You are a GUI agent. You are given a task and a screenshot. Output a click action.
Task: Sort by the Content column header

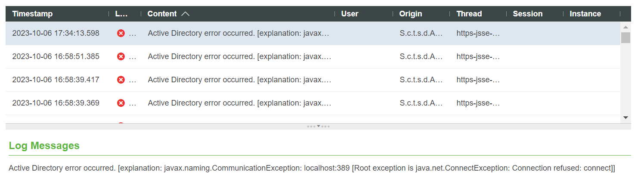point(162,14)
